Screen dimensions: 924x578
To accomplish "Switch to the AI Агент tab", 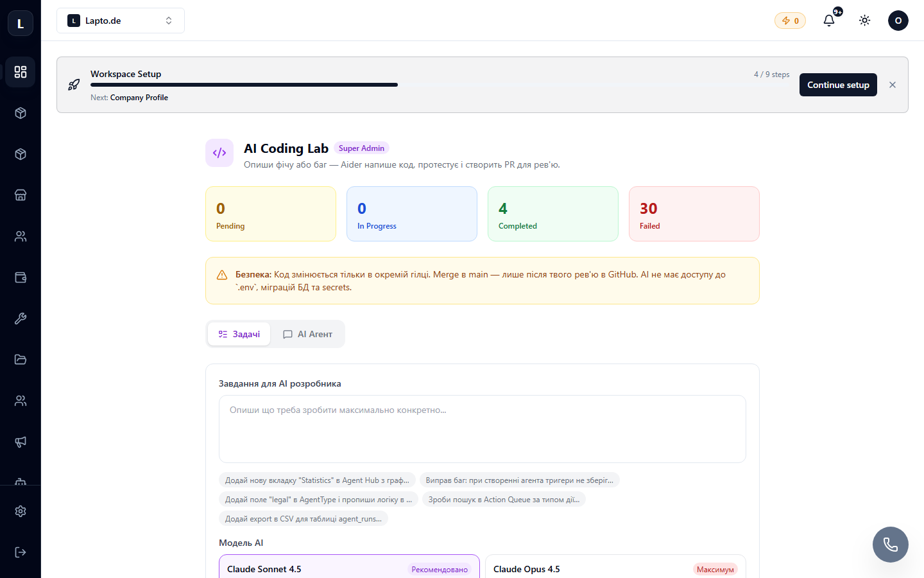I will [308, 334].
